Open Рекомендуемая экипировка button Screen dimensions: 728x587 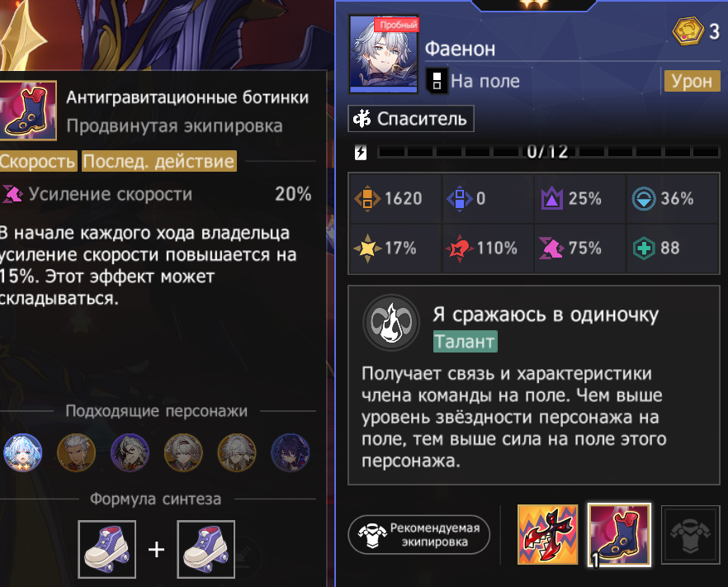pyautogui.click(x=418, y=534)
